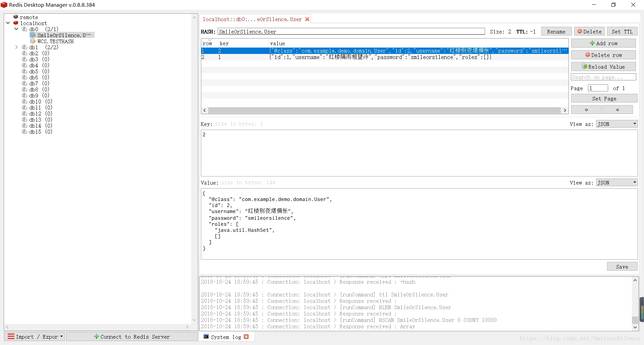644x345 pixels.
Task: Click the db7 database icon
Action: point(24,83)
